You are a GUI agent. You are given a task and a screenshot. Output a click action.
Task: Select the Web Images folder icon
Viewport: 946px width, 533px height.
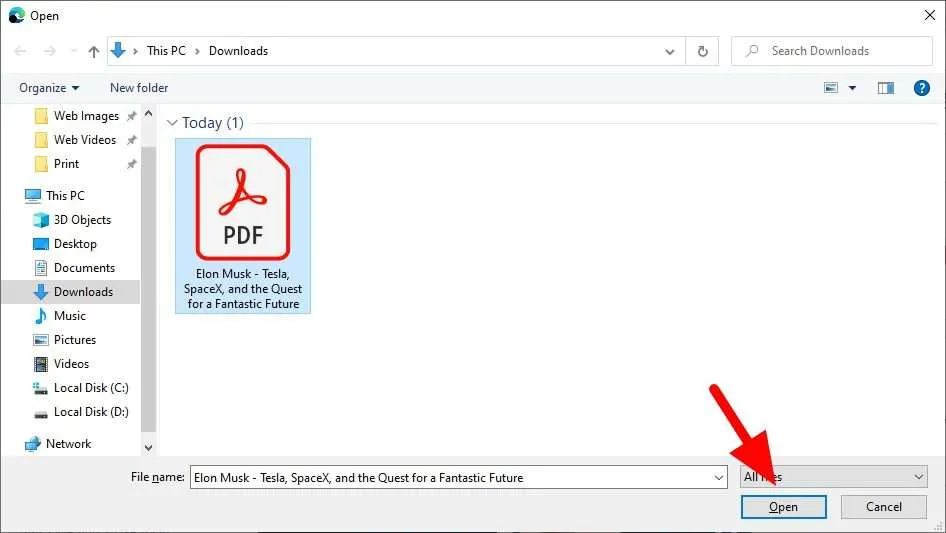[x=41, y=116]
